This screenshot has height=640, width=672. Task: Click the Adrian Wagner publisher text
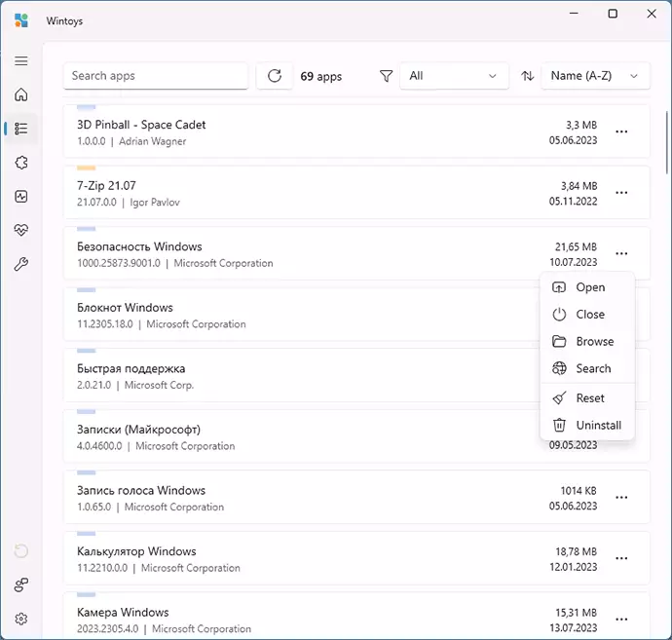[x=152, y=141]
